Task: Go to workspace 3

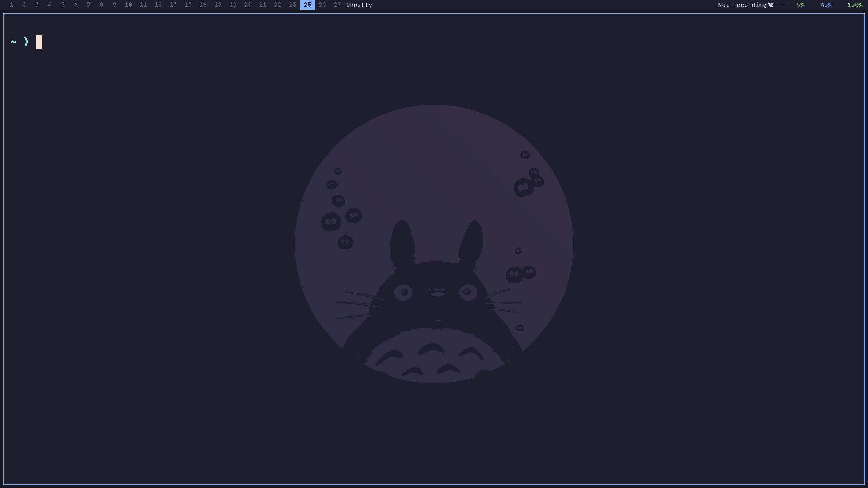Action: click(x=37, y=5)
